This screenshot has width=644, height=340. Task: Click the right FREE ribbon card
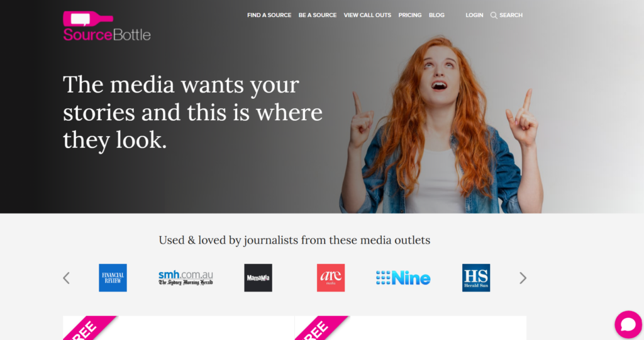[x=410, y=328]
